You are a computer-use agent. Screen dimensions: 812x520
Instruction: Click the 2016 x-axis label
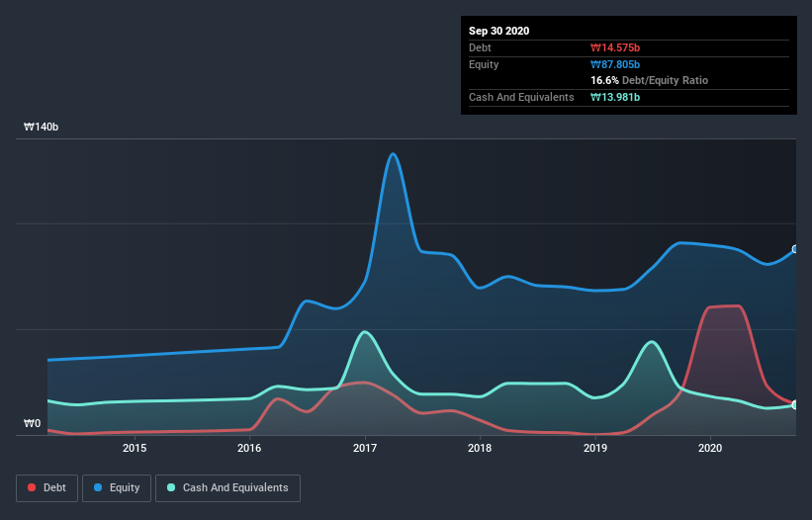(249, 448)
